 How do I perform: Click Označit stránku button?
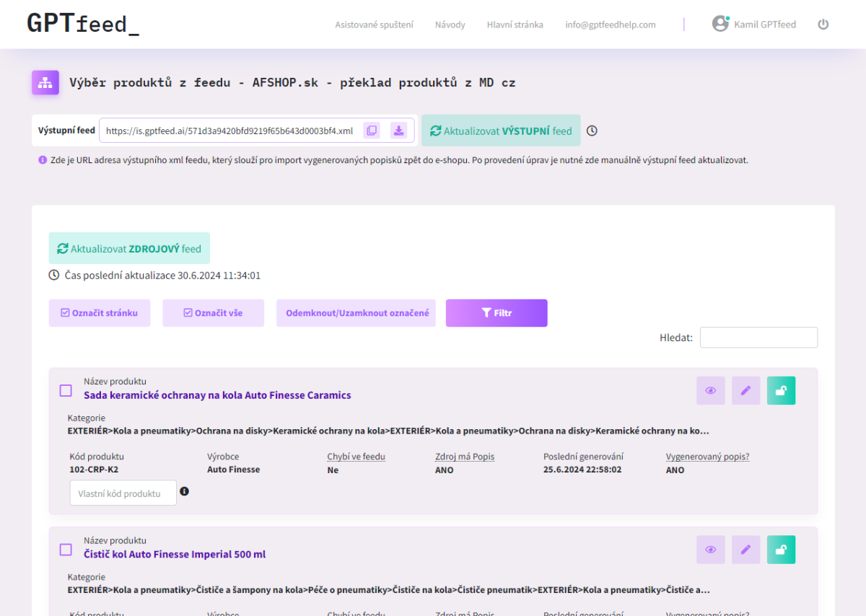tap(100, 313)
